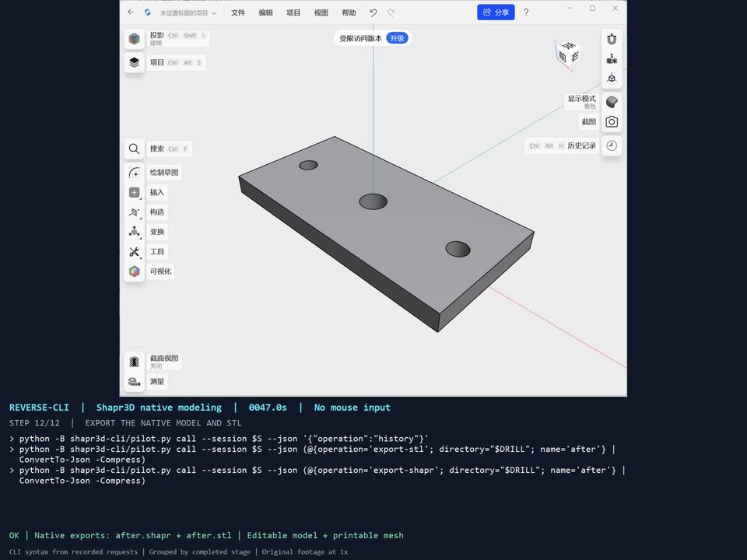
Task: Maximize the Shapr3D window
Action: [x=593, y=8]
